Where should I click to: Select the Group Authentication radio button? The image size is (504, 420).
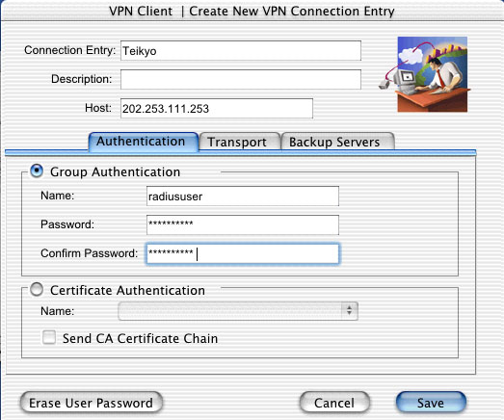[x=37, y=171]
